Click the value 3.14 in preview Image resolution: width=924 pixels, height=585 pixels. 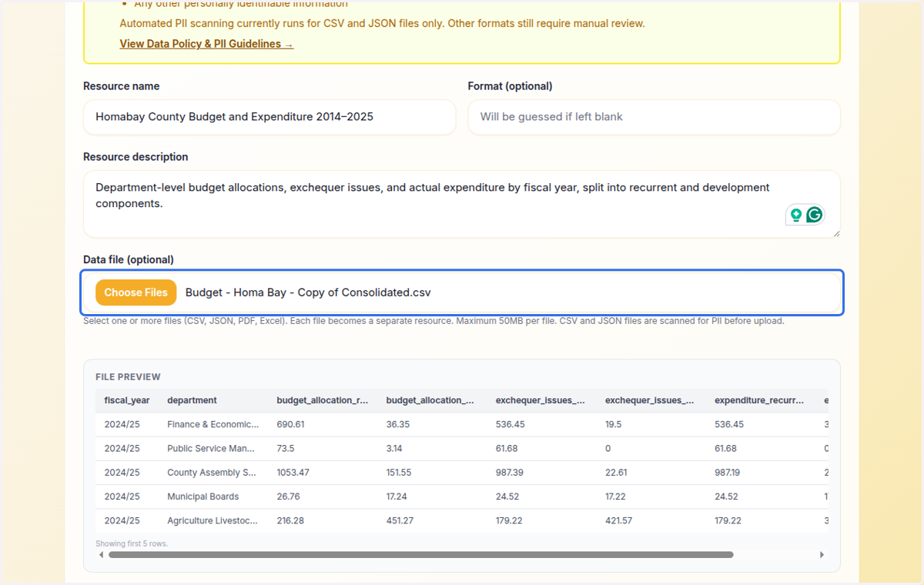(x=393, y=448)
